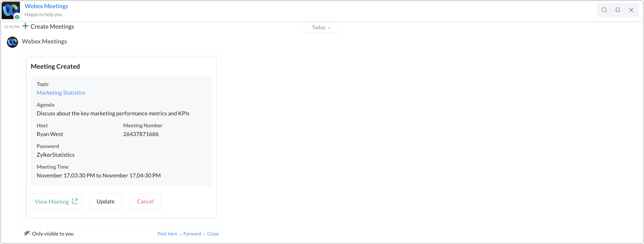Click the Happy to help you subtitle
The image size is (644, 244).
click(43, 15)
